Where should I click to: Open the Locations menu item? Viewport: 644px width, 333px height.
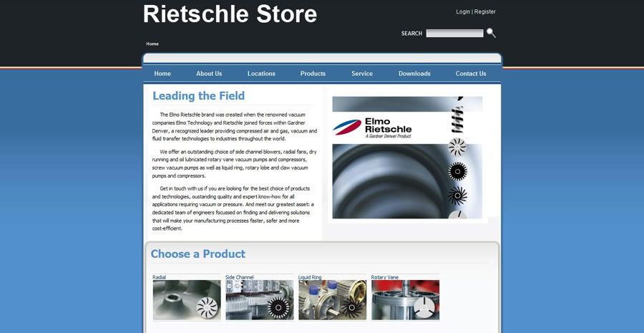[x=261, y=74]
